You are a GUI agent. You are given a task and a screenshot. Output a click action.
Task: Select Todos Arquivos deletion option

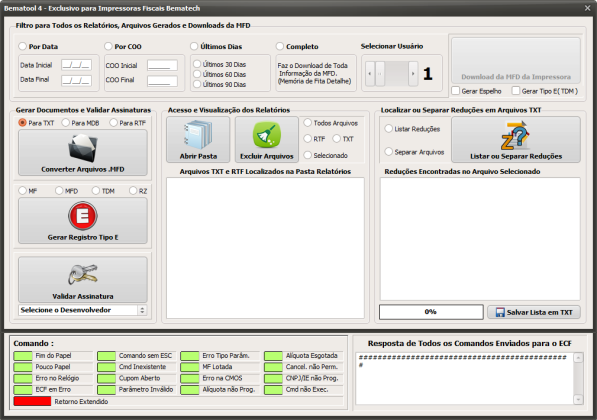pos(308,123)
